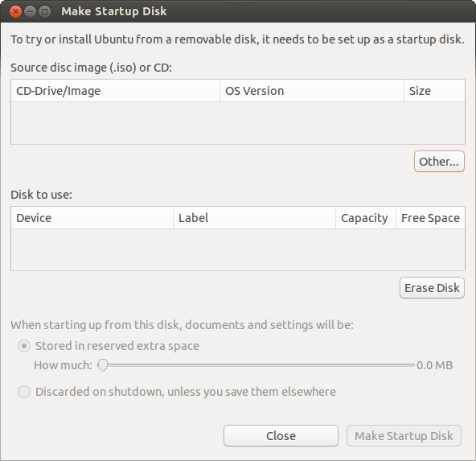
Task: Click the Erase Disk button
Action: [432, 287]
